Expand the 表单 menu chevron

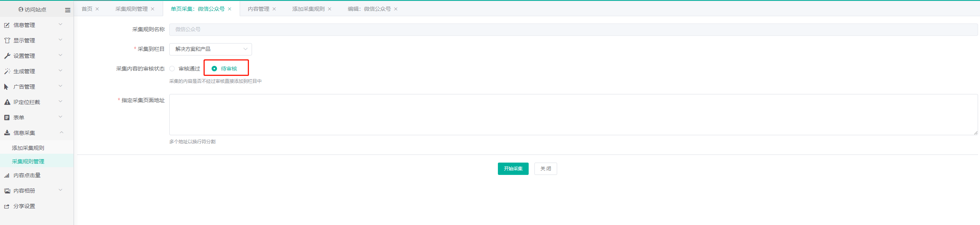[60, 117]
